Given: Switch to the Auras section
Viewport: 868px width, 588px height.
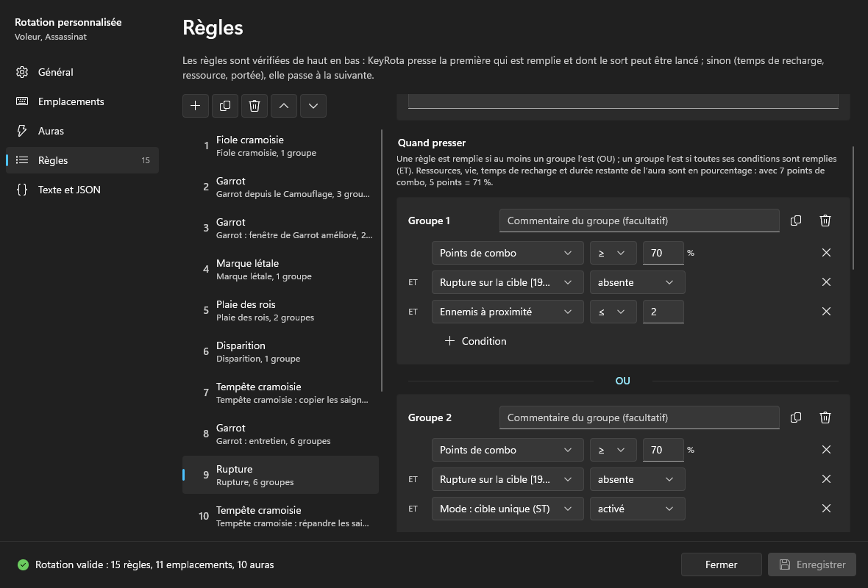Looking at the screenshot, I should click(x=82, y=131).
